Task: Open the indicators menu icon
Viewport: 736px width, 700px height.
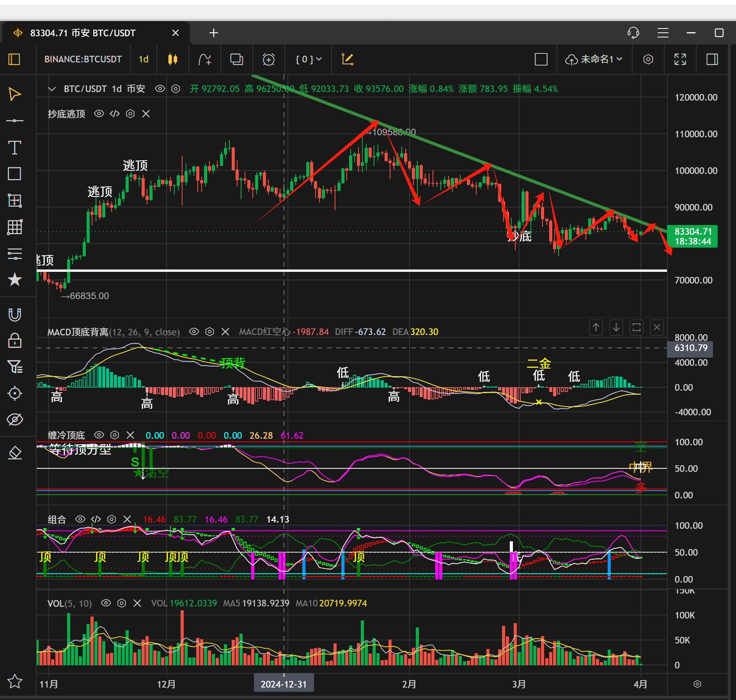Action: click(205, 59)
